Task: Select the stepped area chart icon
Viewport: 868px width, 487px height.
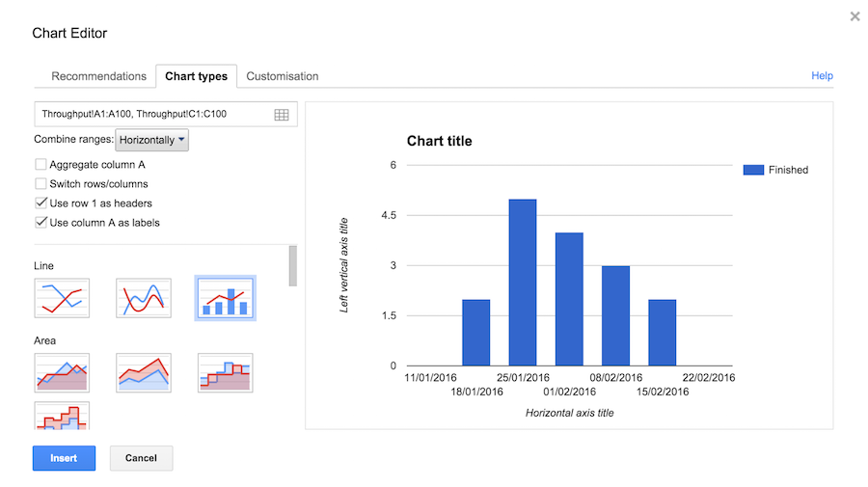Action: (x=226, y=373)
